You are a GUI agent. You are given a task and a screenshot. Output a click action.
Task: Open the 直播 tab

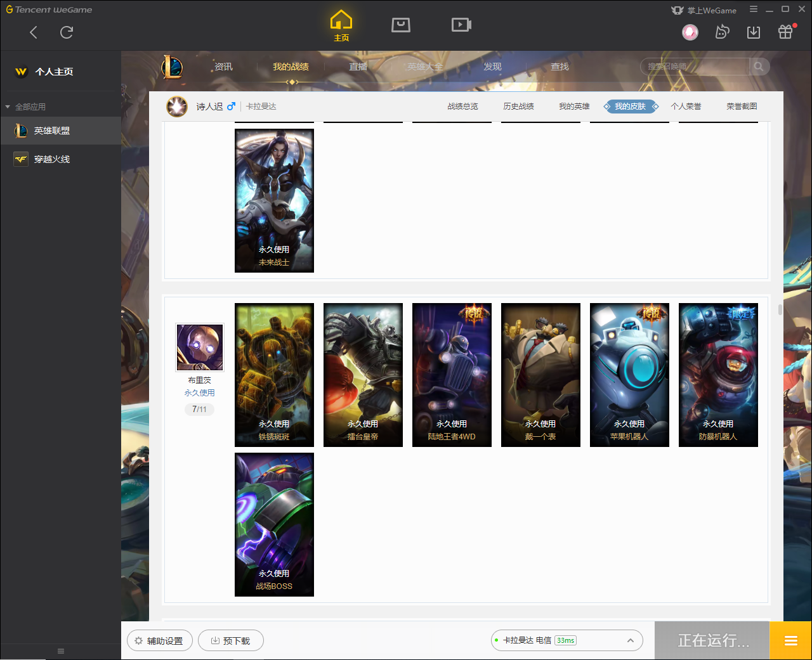pyautogui.click(x=358, y=67)
